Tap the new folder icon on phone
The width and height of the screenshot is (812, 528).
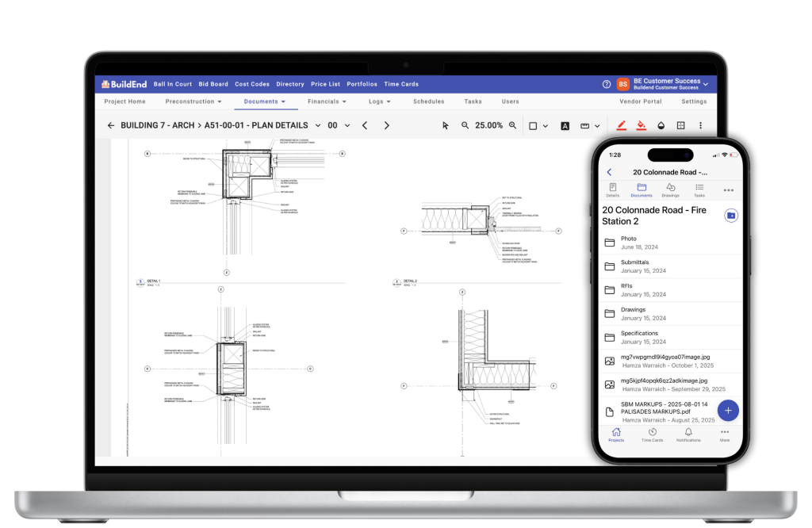(x=730, y=216)
